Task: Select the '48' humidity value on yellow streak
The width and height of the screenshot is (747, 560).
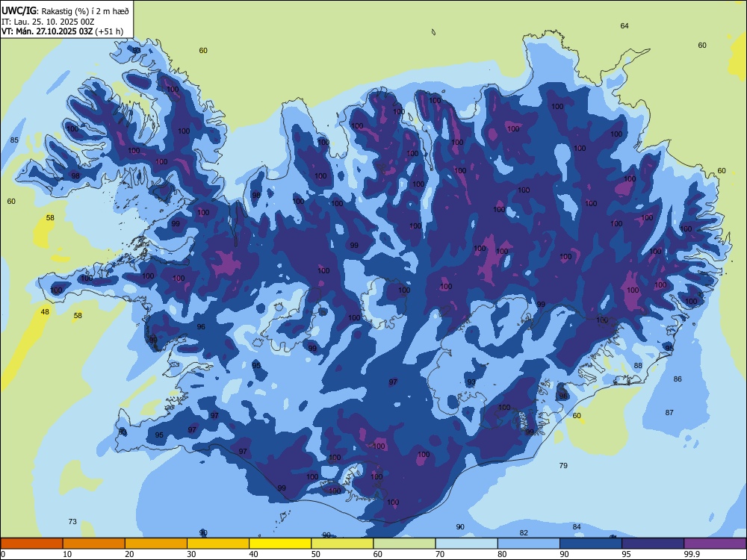Action: (x=45, y=312)
